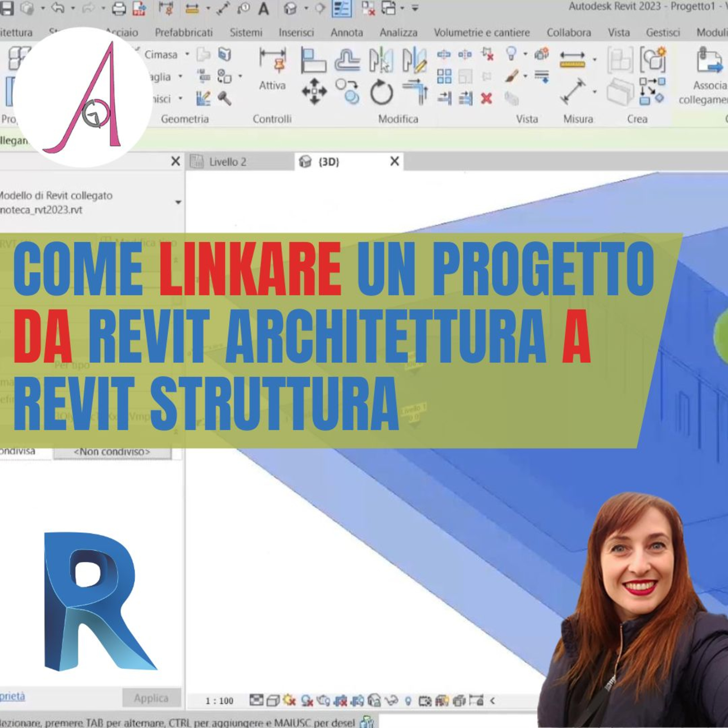
Task: Select the Trim/Extend to Corner tool
Action: [x=415, y=91]
